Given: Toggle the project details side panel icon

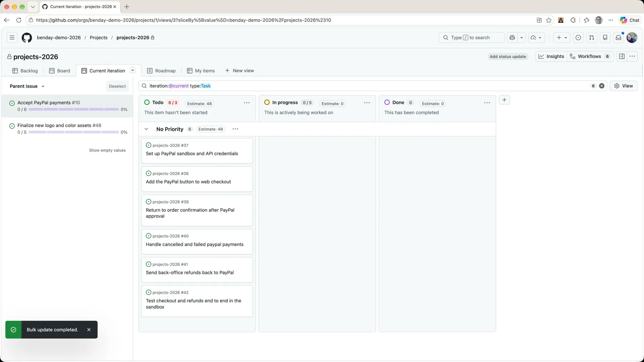Looking at the screenshot, I should [622, 57].
